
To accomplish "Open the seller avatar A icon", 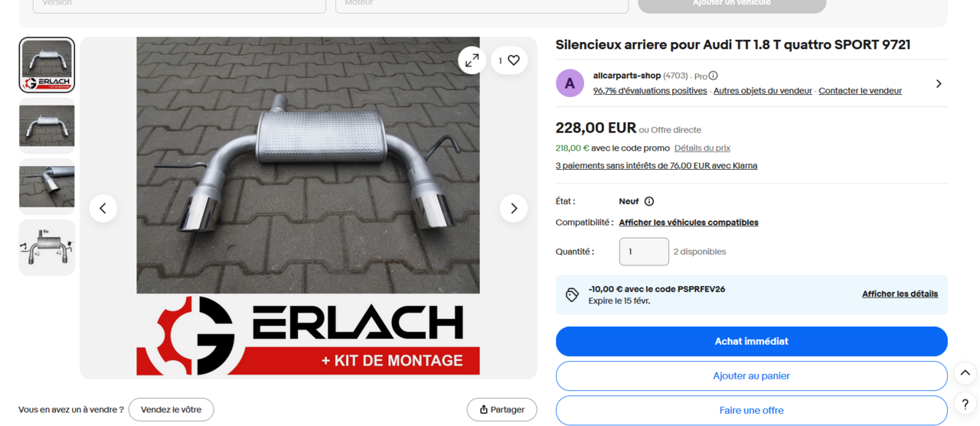I will pyautogui.click(x=570, y=83).
